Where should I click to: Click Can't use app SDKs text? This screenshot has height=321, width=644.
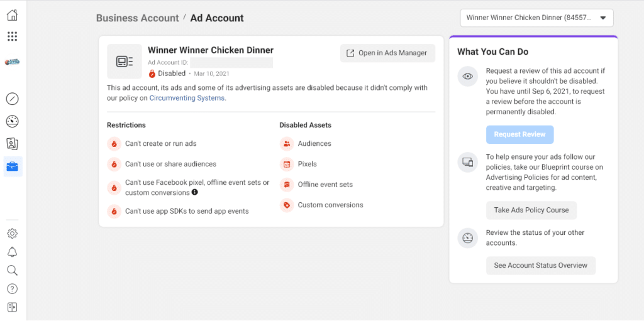click(x=187, y=212)
